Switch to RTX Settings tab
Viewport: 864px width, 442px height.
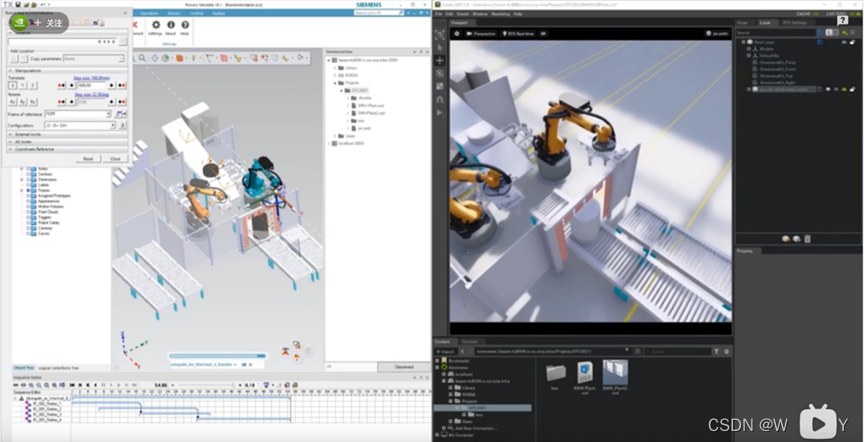(x=795, y=23)
